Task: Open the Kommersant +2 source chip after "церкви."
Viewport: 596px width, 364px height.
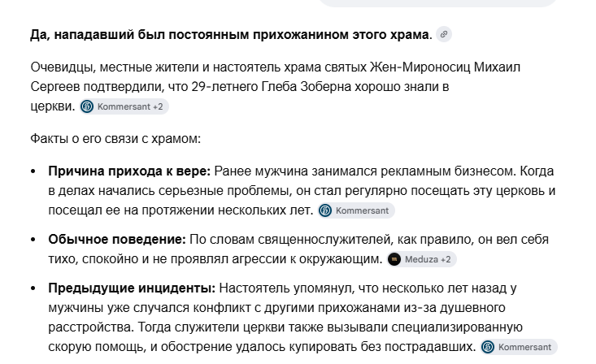Action: tap(124, 106)
